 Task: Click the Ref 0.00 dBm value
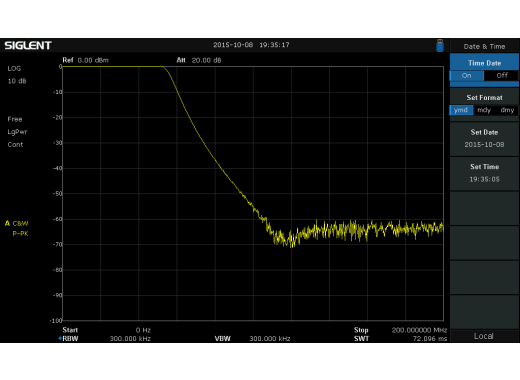click(x=93, y=60)
